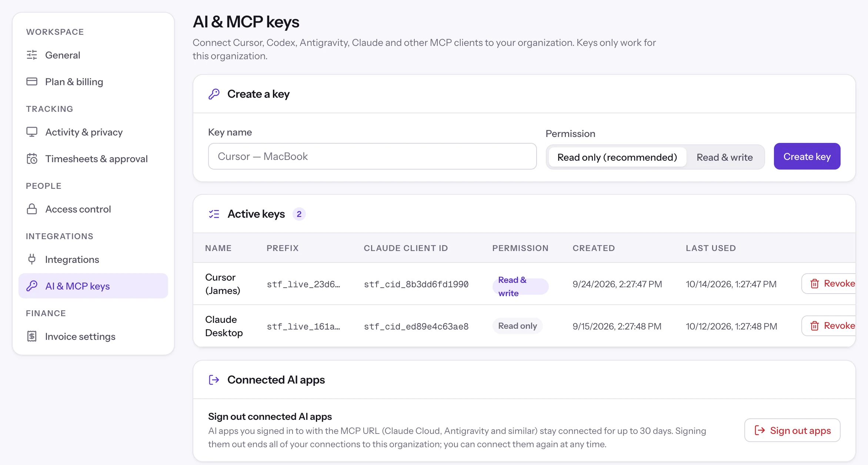Open General workspace settings

93,55
